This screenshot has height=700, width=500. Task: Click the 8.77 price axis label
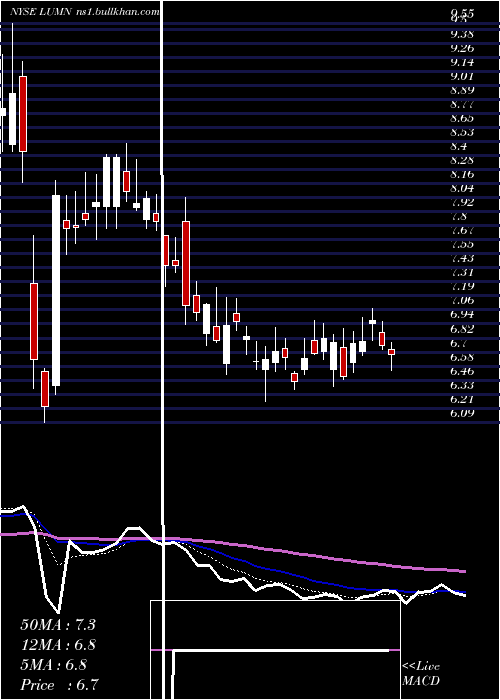pyautogui.click(x=462, y=104)
